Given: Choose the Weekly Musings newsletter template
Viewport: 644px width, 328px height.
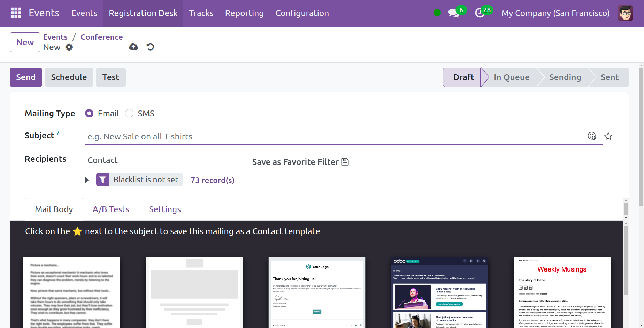Looking at the screenshot, I should click(562, 292).
